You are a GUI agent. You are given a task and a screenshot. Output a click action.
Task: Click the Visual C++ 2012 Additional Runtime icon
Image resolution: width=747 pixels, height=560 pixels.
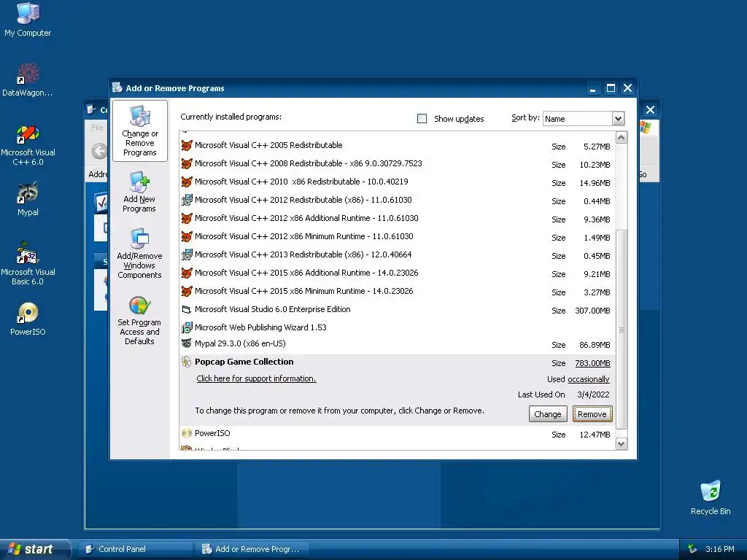point(187,218)
